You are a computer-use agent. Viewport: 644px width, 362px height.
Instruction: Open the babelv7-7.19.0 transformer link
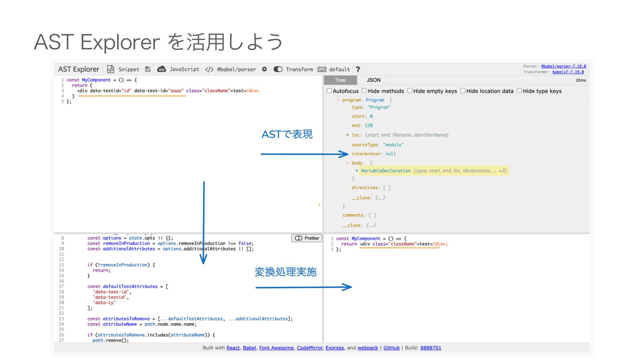(568, 72)
